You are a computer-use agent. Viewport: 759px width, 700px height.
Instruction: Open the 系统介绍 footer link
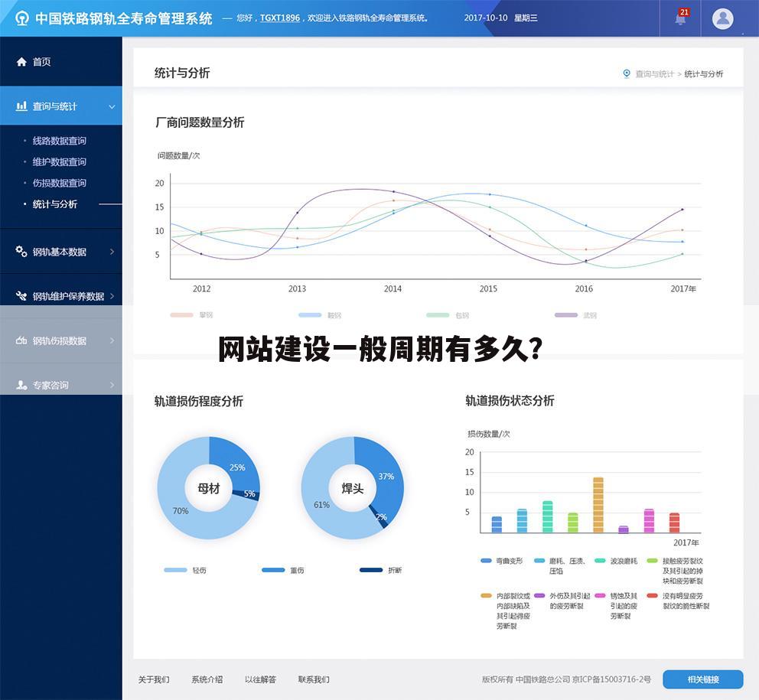[207, 679]
